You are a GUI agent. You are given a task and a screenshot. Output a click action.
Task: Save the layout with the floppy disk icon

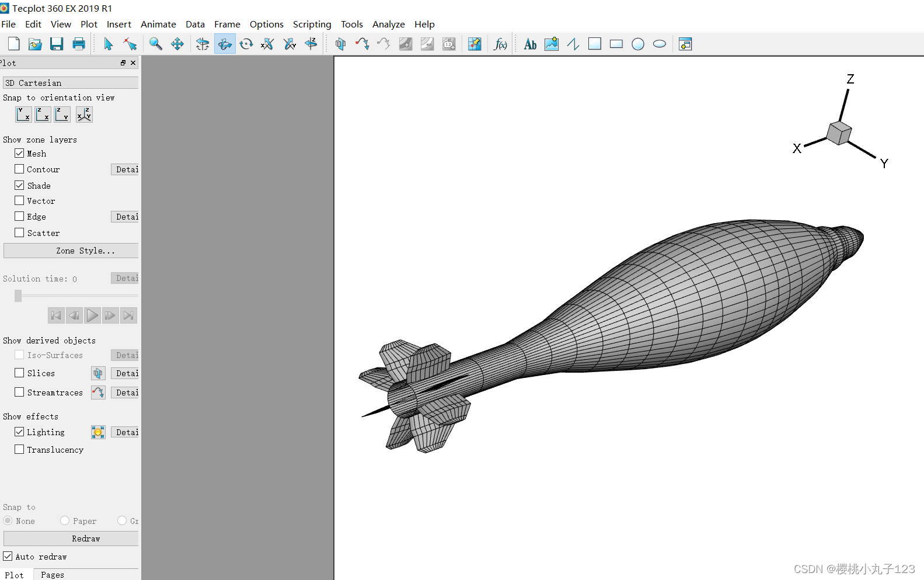pyautogui.click(x=57, y=44)
